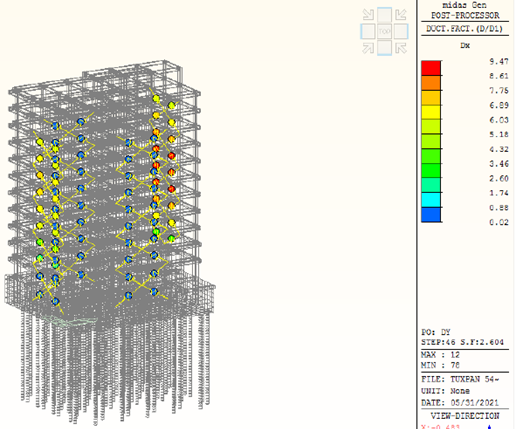Pick the red legend color for 9.47
Image resolution: width=516 pixels, height=429 pixels.
pos(431,68)
